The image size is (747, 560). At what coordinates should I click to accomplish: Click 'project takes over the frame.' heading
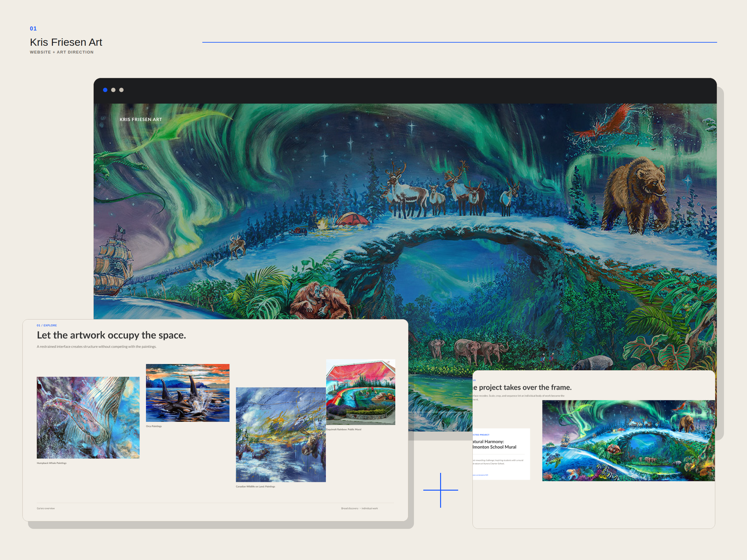(522, 388)
